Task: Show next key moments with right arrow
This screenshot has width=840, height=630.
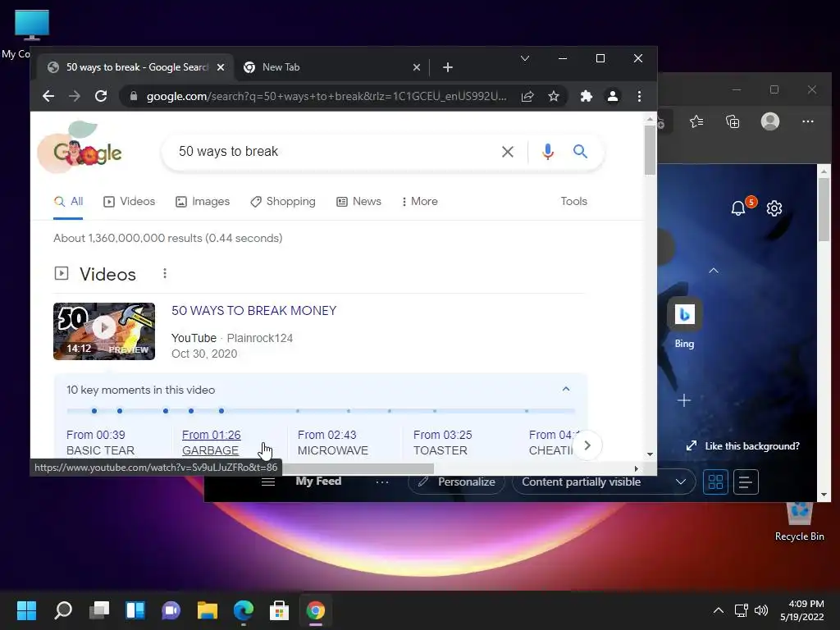Action: pyautogui.click(x=587, y=445)
